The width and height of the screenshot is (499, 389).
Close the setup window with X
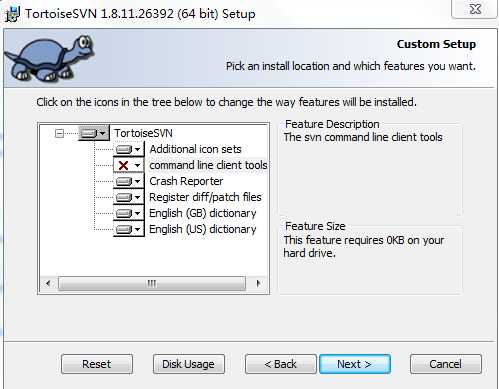click(x=475, y=9)
